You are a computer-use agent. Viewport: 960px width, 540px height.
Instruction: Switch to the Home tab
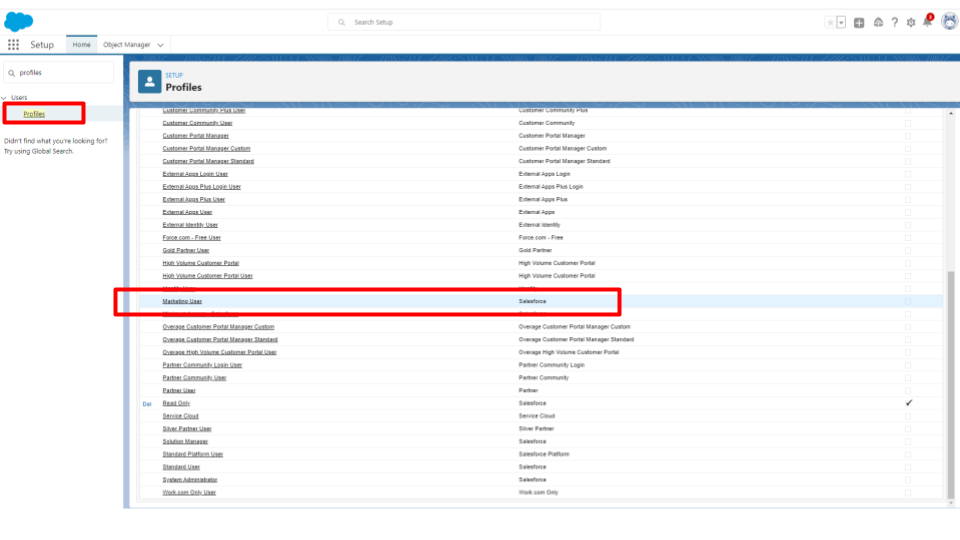pyautogui.click(x=81, y=45)
